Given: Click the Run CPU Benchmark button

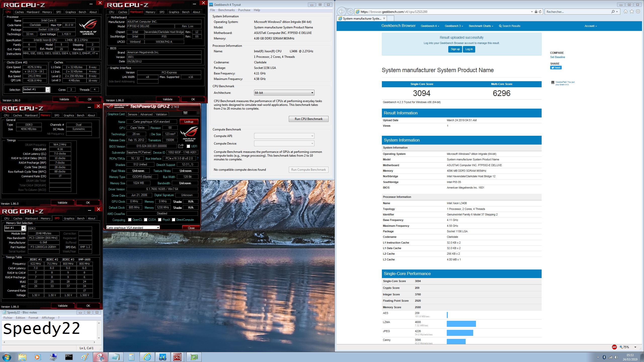Looking at the screenshot, I should 308,119.
